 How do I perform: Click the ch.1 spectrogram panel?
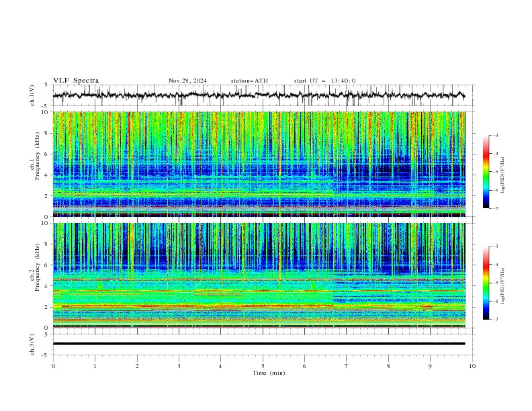(259, 164)
